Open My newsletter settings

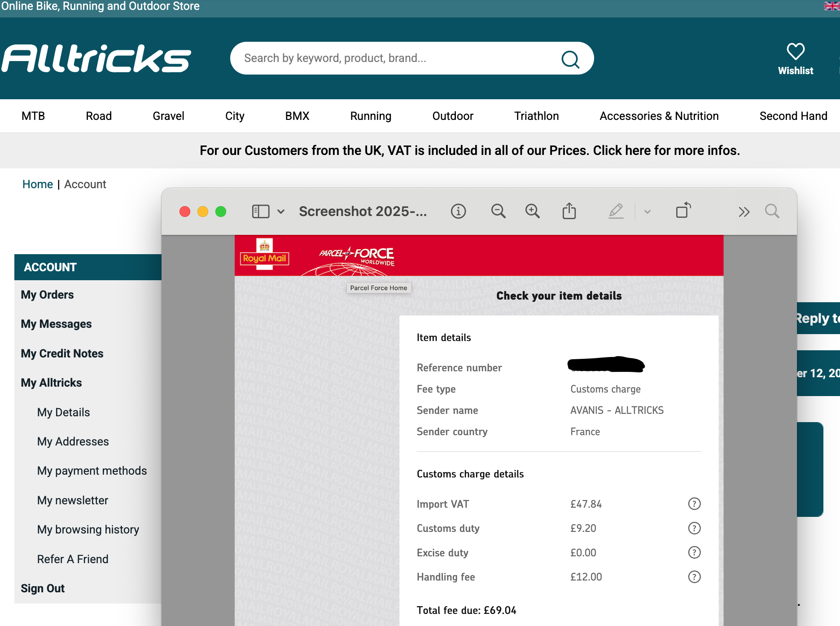coord(73,500)
